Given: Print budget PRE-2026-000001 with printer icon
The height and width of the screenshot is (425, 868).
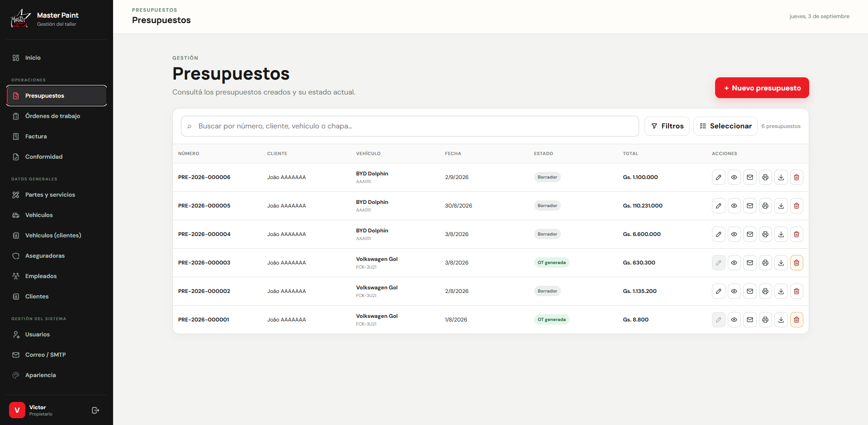Looking at the screenshot, I should click(765, 320).
